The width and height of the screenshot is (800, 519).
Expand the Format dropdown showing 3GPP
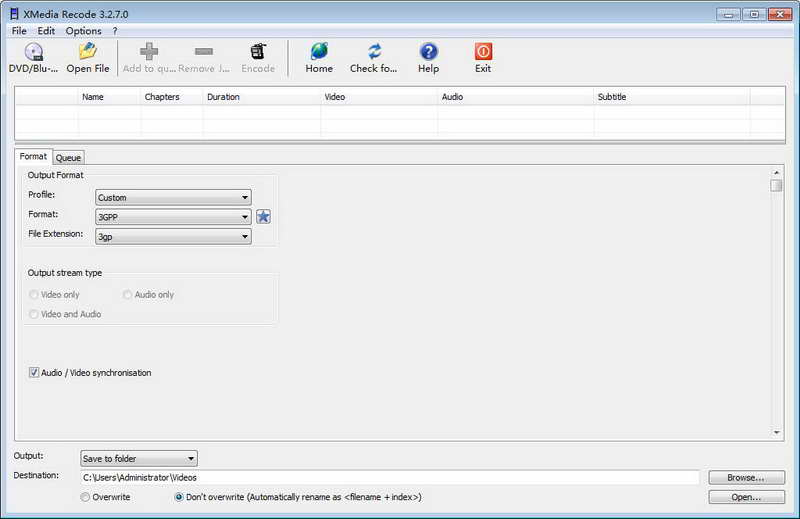[173, 217]
